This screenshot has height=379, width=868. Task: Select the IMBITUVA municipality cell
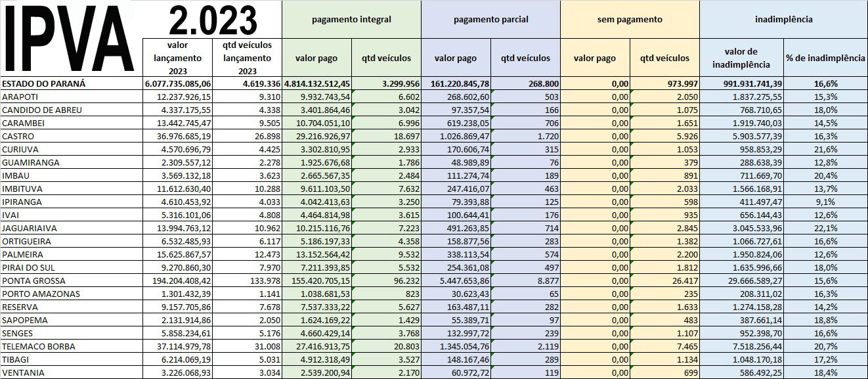point(72,189)
